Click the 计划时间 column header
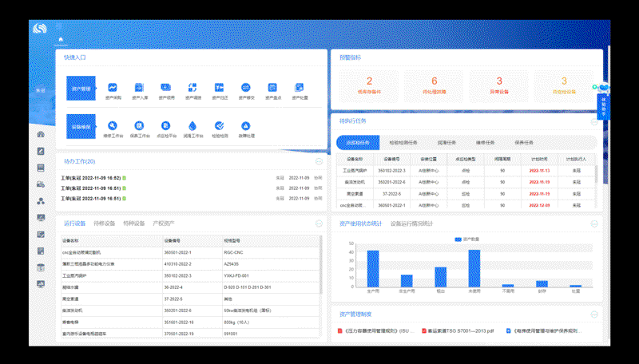This screenshot has height=364, width=639. pyautogui.click(x=539, y=159)
